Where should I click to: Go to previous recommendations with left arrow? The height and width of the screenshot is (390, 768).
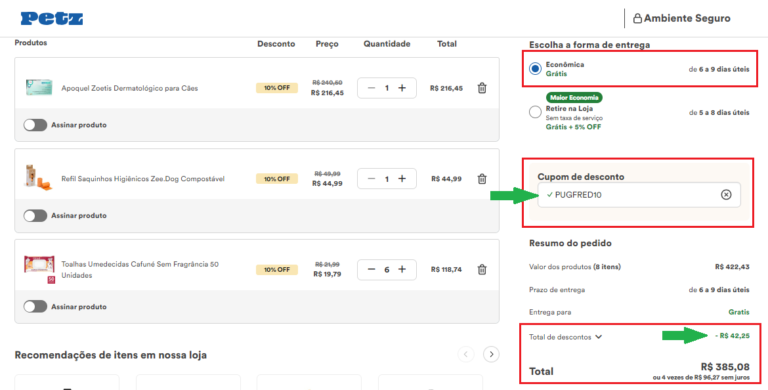coord(466,354)
